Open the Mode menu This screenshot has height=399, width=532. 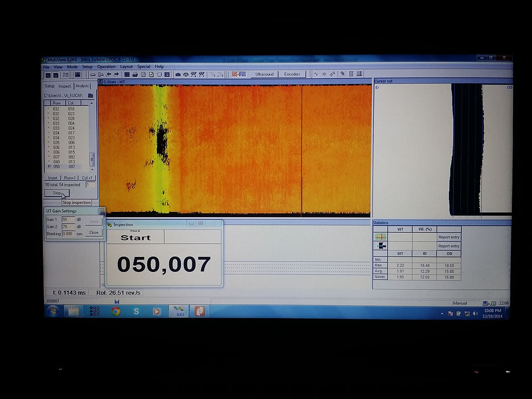point(72,67)
